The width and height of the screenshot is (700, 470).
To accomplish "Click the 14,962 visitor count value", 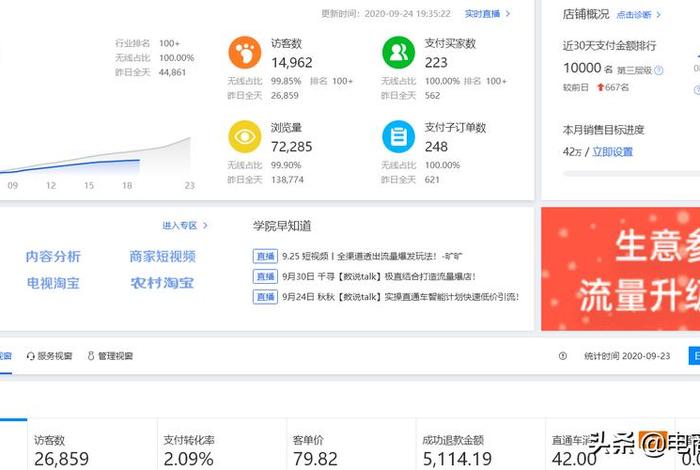I will tap(292, 62).
